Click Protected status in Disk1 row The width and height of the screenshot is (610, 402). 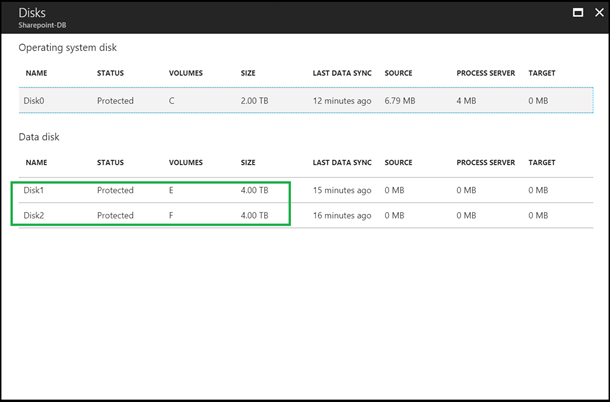[115, 190]
